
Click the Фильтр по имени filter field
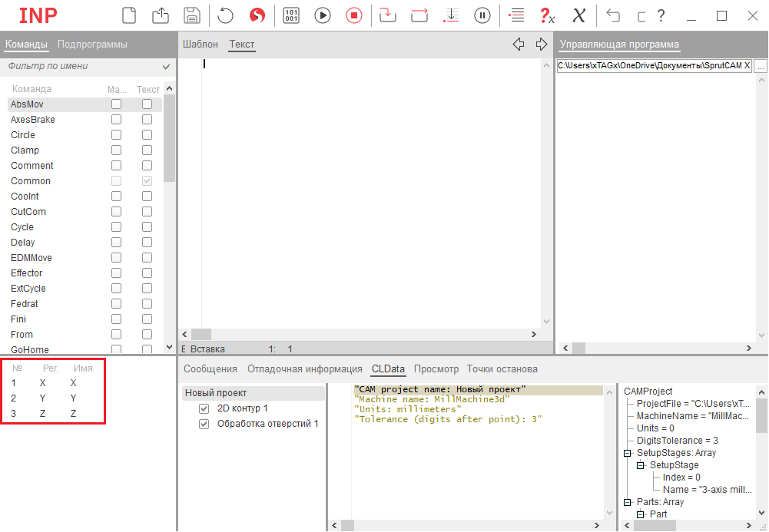coord(81,67)
